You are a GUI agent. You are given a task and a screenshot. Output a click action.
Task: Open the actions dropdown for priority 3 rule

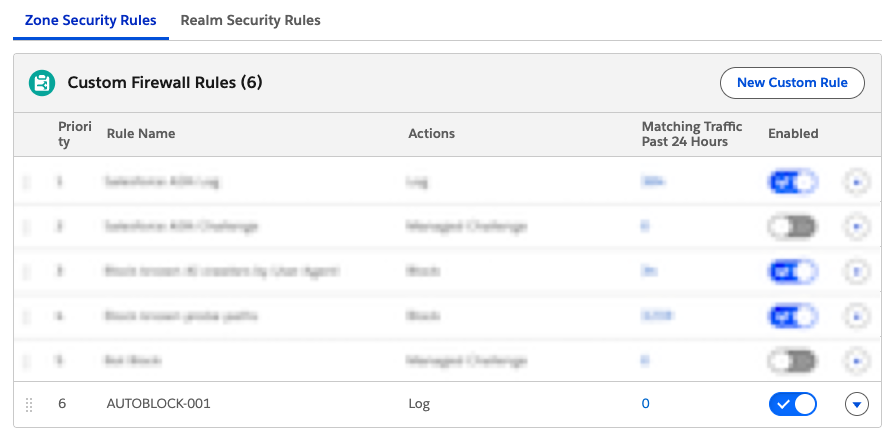857,271
